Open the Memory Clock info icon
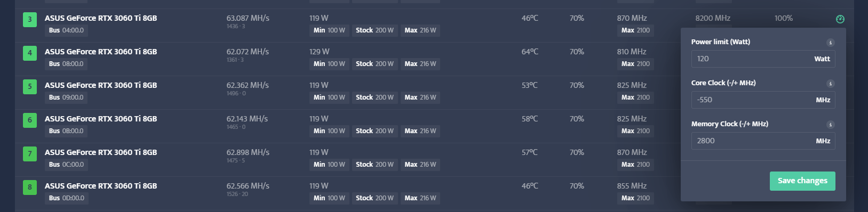The width and height of the screenshot is (868, 212). (x=830, y=125)
